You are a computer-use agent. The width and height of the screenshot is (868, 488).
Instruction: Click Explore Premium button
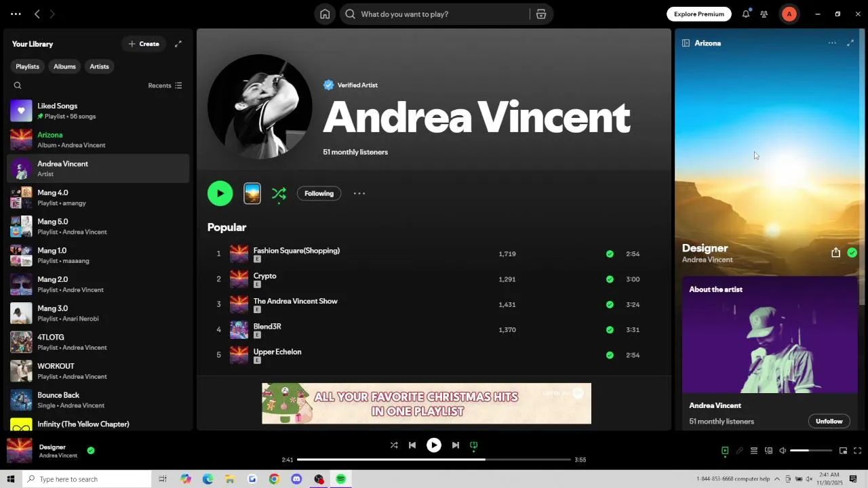point(699,14)
